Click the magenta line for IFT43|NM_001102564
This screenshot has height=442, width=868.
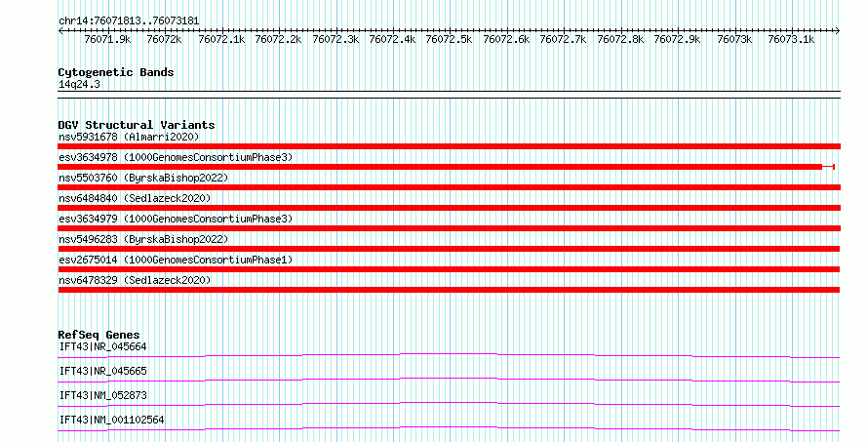(x=449, y=428)
